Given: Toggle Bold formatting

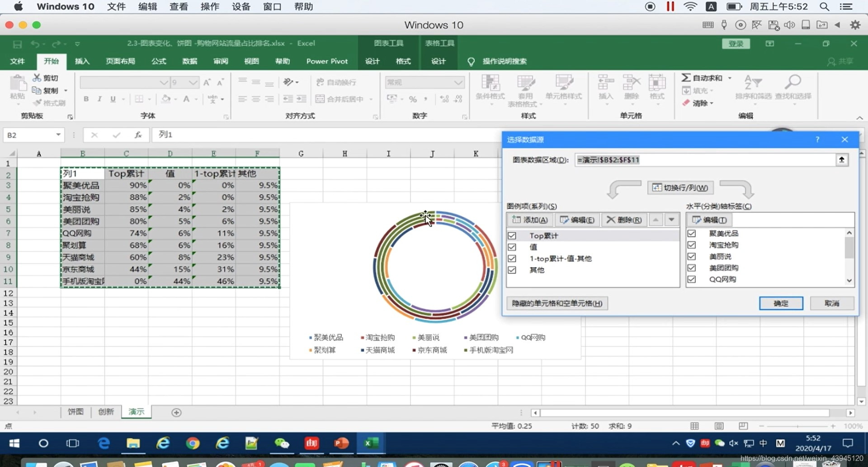Looking at the screenshot, I should pyautogui.click(x=86, y=99).
